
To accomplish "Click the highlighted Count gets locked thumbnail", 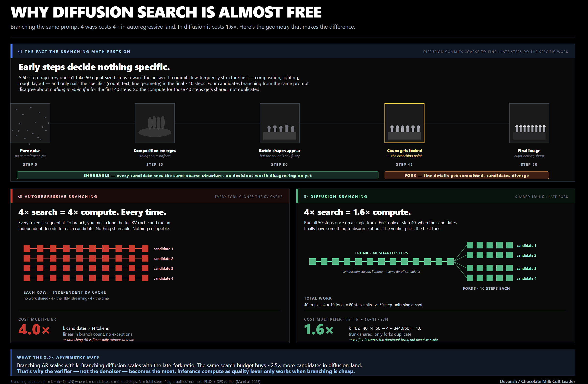I will (x=404, y=123).
